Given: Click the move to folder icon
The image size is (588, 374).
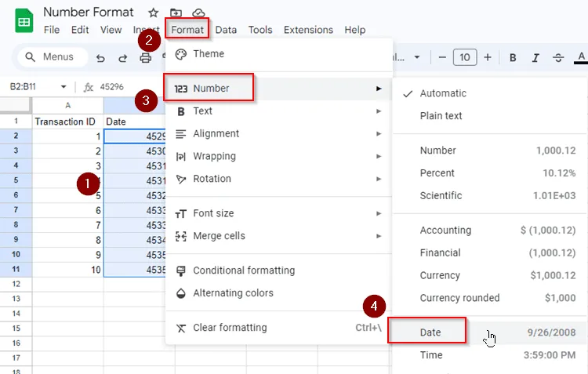Looking at the screenshot, I should pos(176,13).
